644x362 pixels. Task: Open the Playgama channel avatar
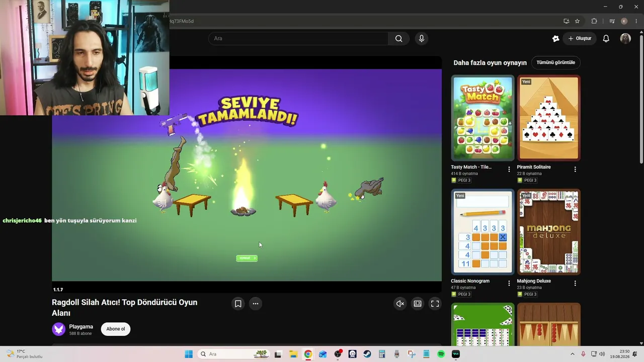point(59,329)
